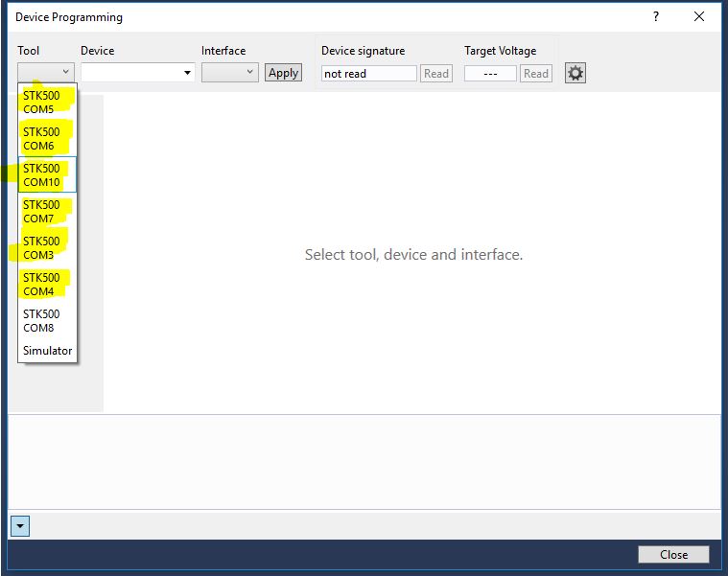
Task: Click the Close button
Action: 673,555
